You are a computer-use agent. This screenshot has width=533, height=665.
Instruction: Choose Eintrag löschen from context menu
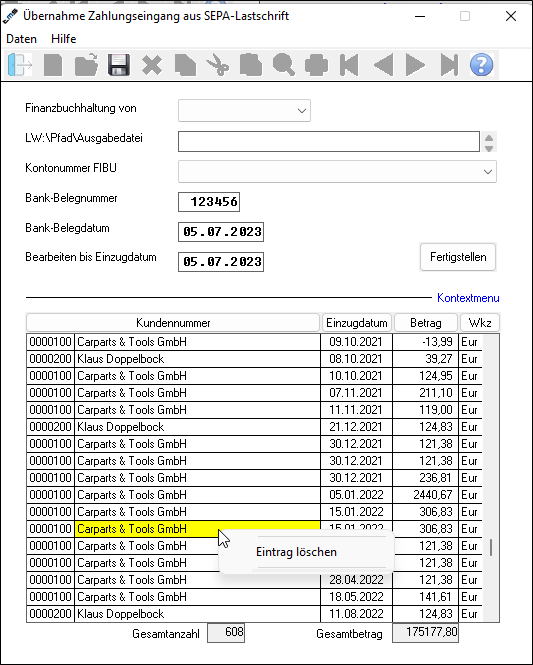296,552
